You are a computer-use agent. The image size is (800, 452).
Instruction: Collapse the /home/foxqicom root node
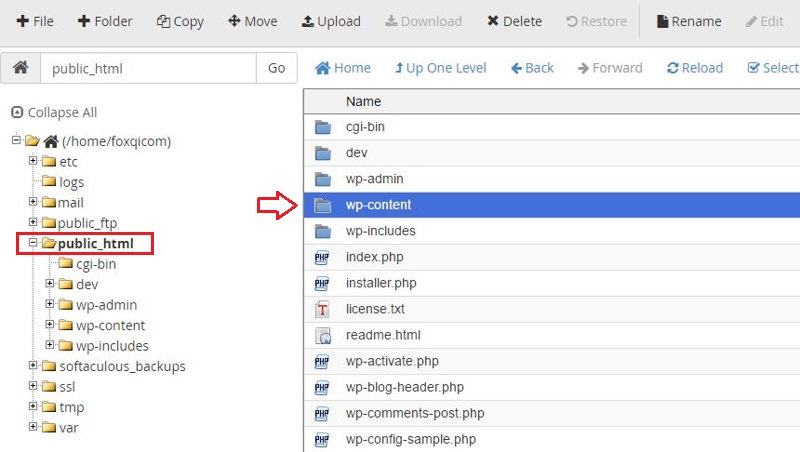tap(16, 139)
